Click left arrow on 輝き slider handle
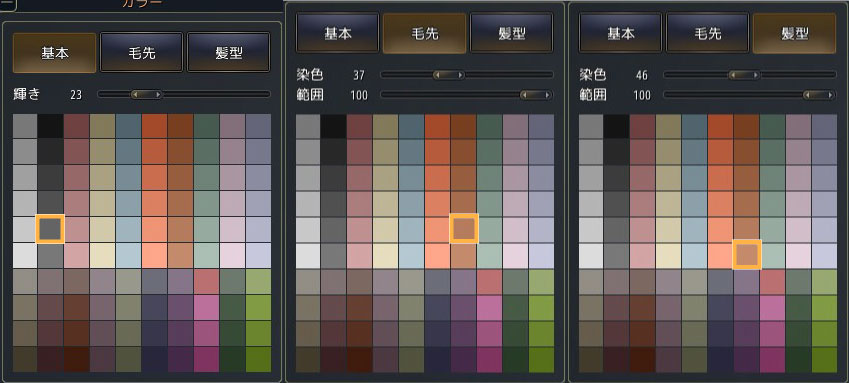The width and height of the screenshot is (849, 383). 135,94
